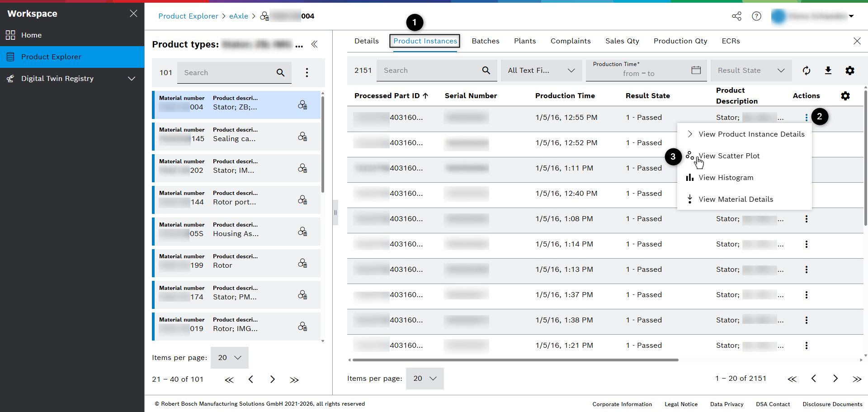Go to first page of product types
Viewport: 868px width, 412px height.
(229, 379)
